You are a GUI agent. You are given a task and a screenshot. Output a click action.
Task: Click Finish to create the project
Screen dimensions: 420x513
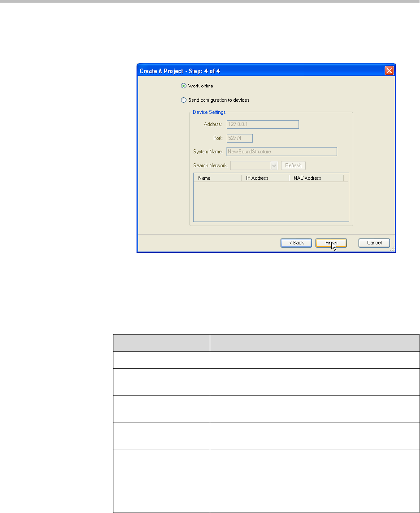(331, 243)
